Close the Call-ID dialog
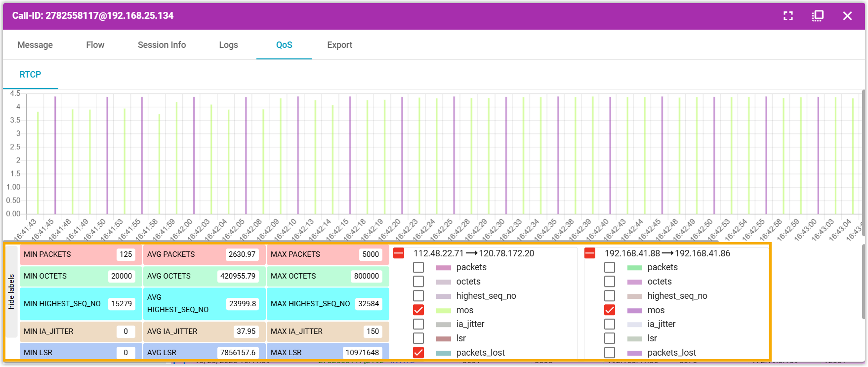 pos(847,16)
